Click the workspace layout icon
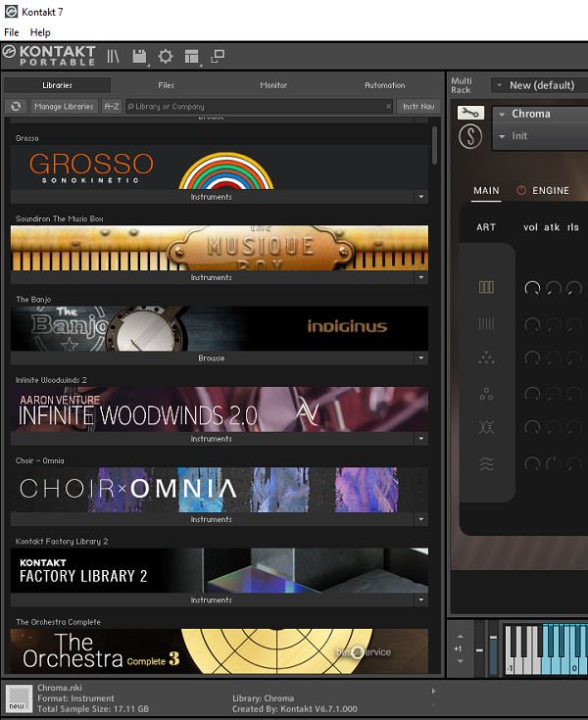588x720 pixels. (191, 57)
